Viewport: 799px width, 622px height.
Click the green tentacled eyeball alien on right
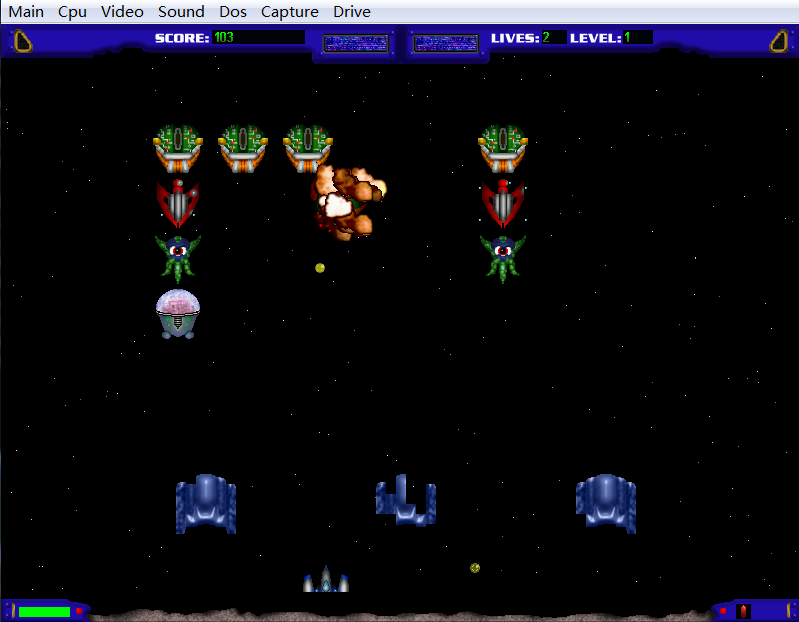(x=503, y=258)
